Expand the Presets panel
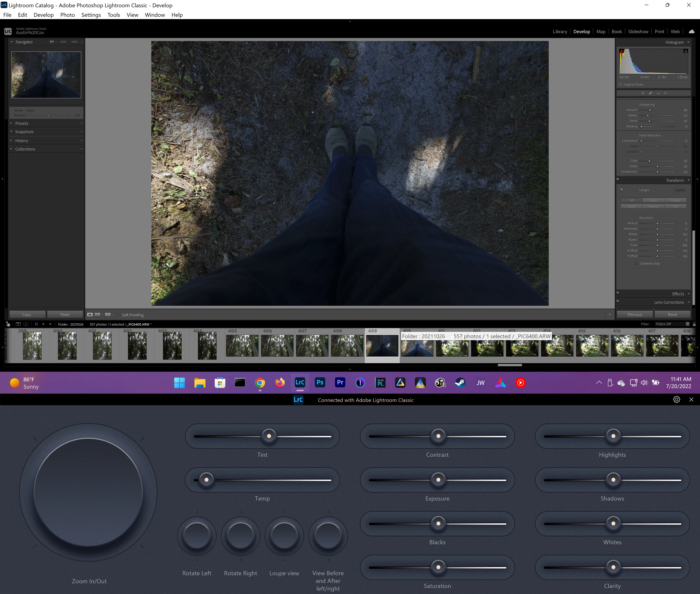 coord(22,124)
